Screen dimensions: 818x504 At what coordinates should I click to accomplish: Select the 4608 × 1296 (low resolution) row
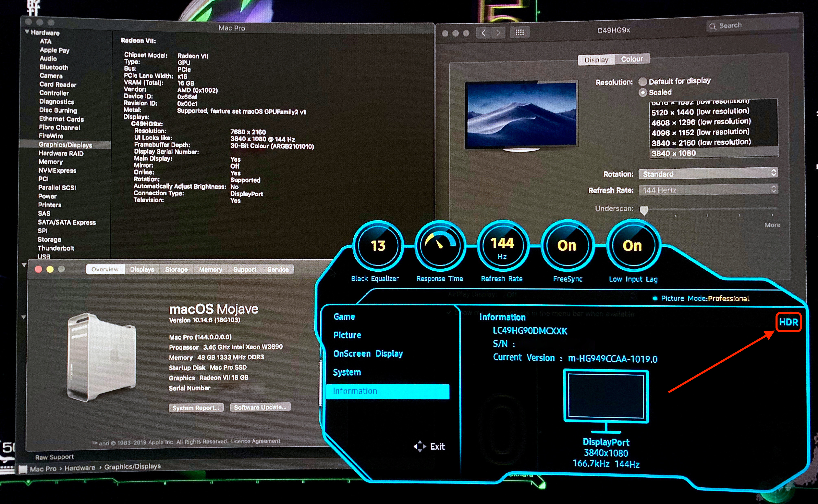pos(713,122)
